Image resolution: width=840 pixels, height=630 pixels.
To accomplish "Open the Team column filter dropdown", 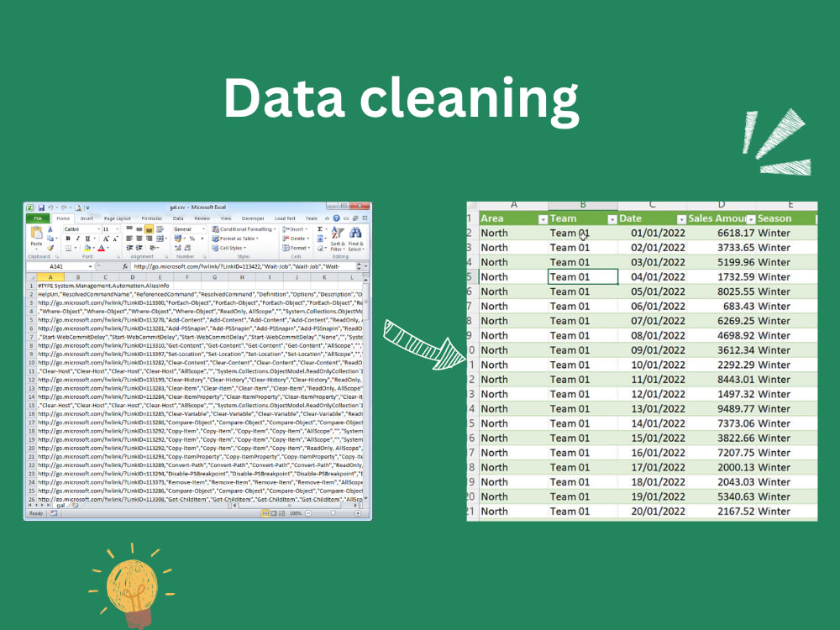I will point(612,219).
